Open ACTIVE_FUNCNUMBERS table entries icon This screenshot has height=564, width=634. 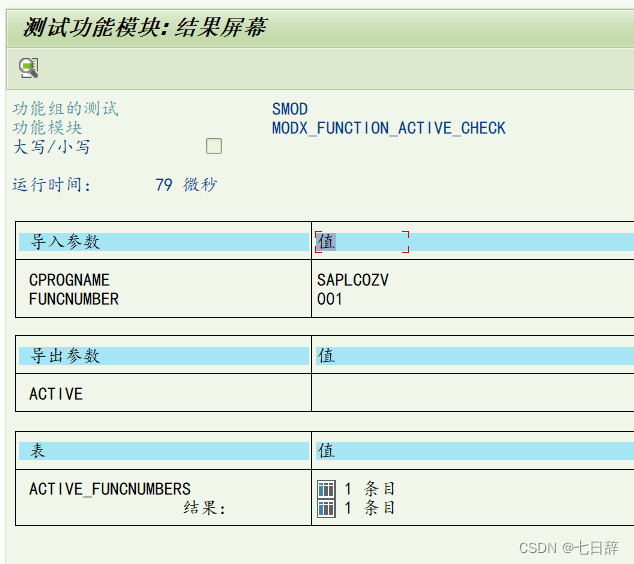(x=326, y=489)
